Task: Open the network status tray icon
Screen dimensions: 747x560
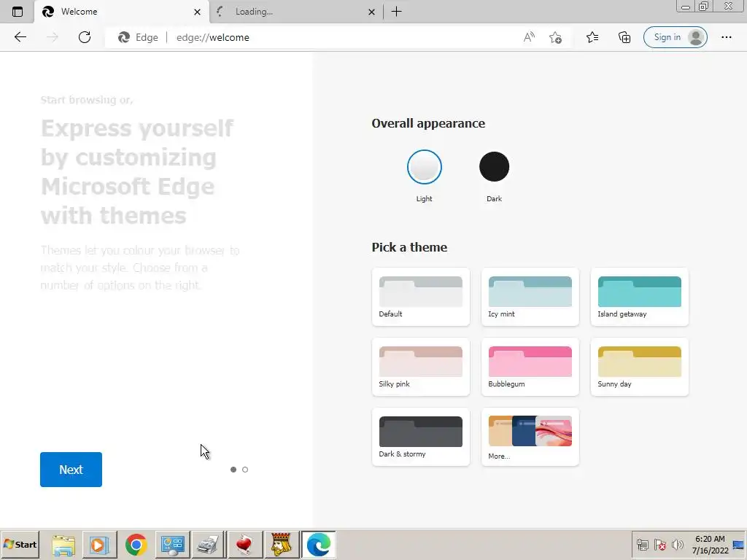Action: coord(642,545)
